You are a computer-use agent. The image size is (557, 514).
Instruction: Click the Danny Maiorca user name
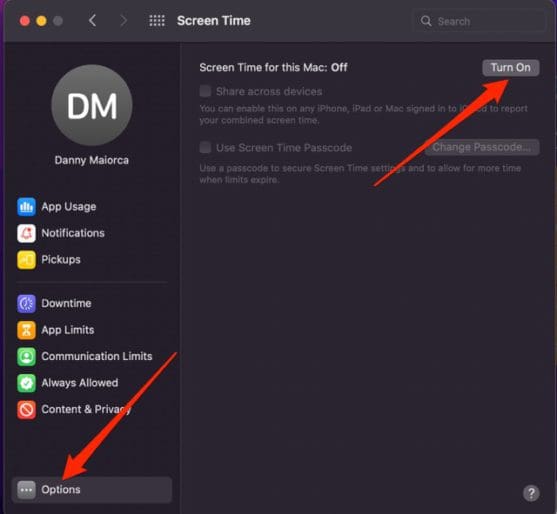(x=92, y=160)
